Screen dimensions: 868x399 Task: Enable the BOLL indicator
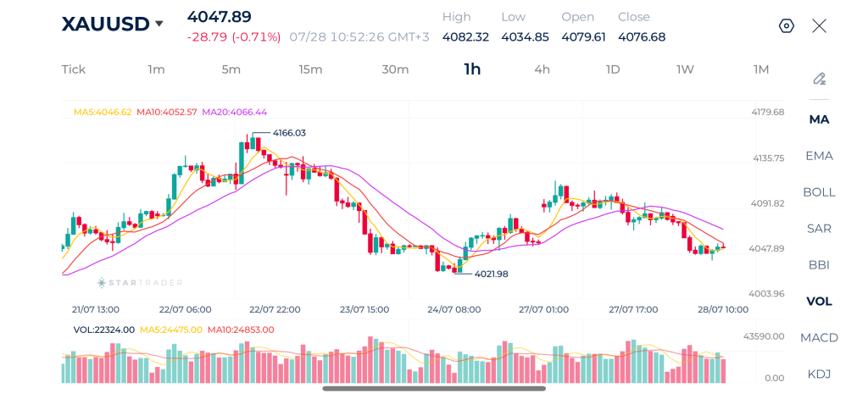click(x=819, y=192)
